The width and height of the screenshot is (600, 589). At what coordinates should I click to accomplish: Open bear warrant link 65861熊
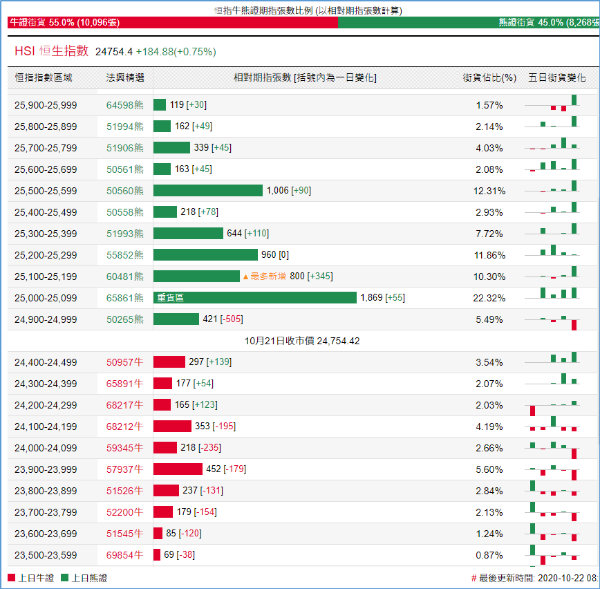click(x=125, y=298)
